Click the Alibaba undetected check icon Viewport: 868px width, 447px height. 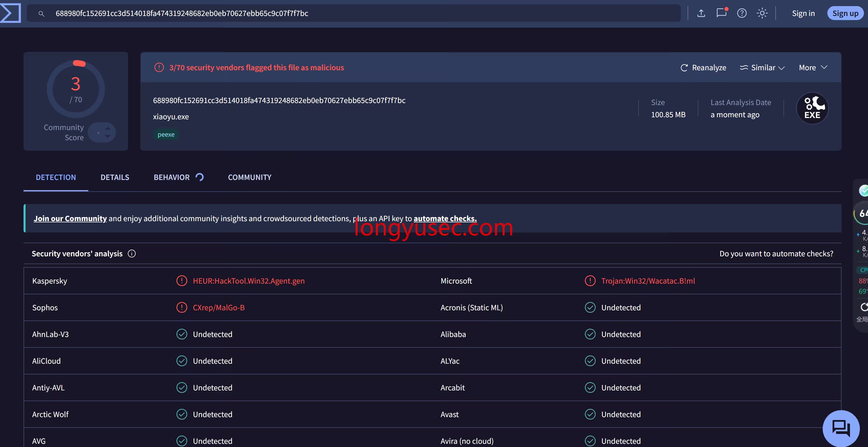(x=590, y=334)
